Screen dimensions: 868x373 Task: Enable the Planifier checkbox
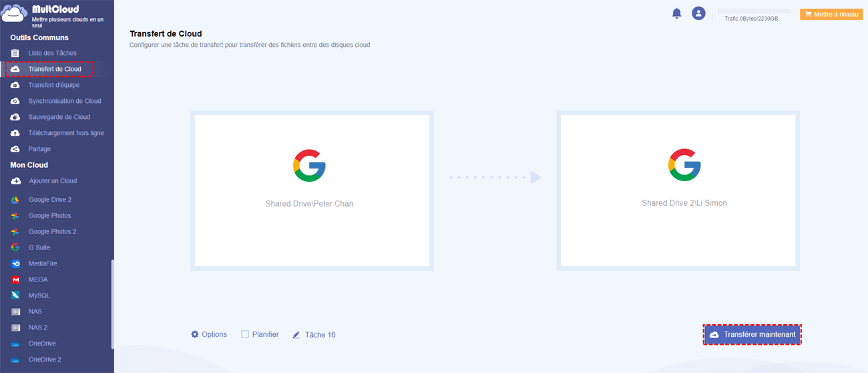pyautogui.click(x=245, y=334)
